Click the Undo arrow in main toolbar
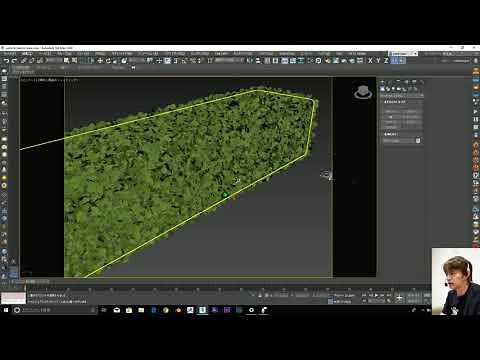 (x=7, y=61)
